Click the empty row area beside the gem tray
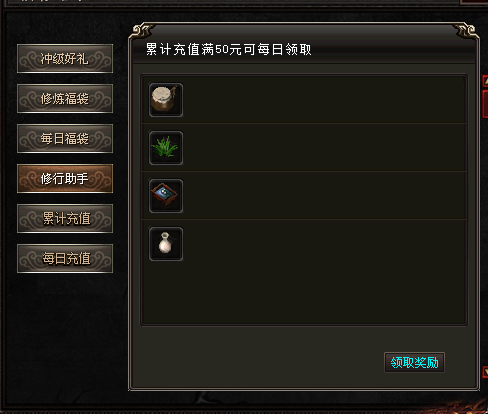Viewport: 488px width, 414px height. point(323,196)
